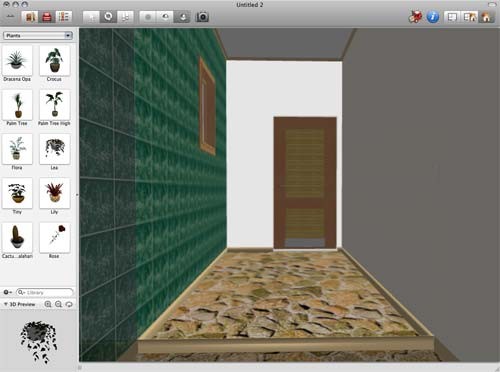Select the brown louvered door
Screen dimensions: 500x372
(305, 183)
